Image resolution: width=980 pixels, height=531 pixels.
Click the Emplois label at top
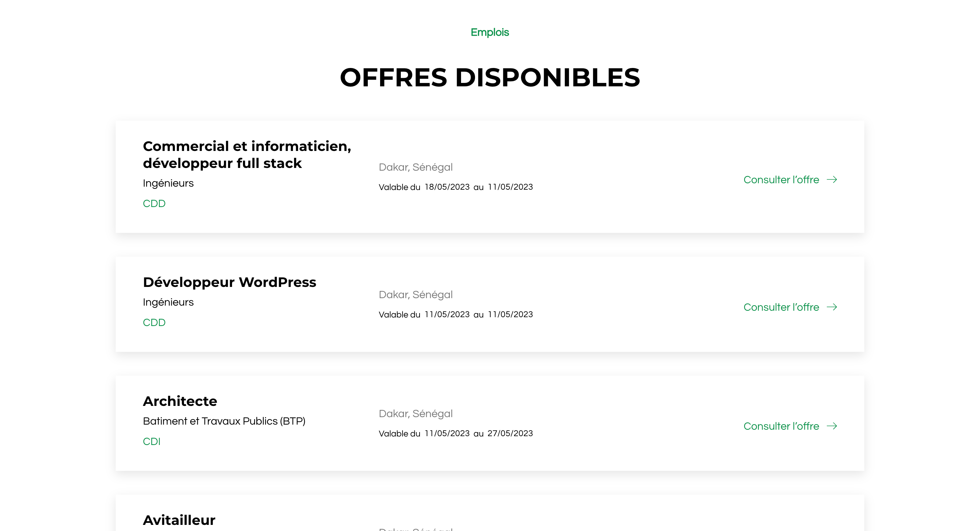490,32
